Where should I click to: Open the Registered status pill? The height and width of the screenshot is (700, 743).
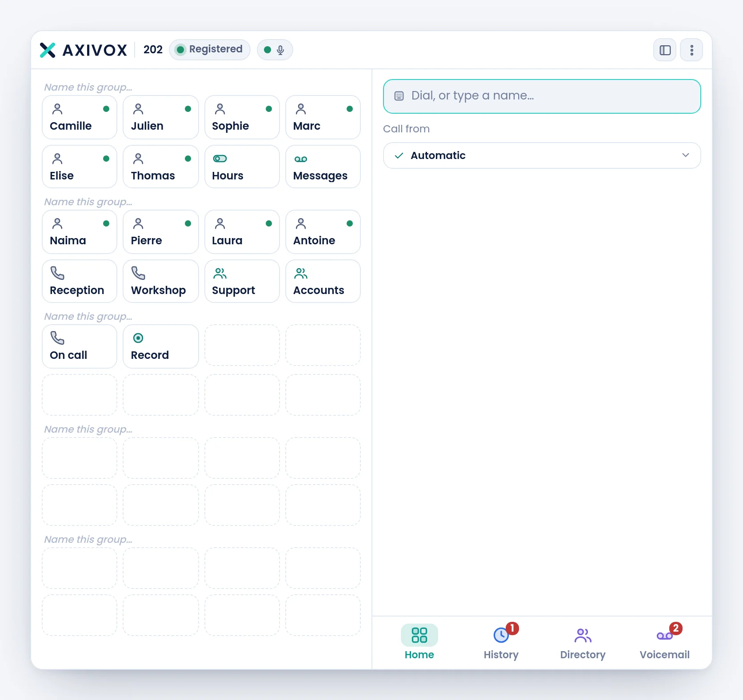[x=210, y=50]
